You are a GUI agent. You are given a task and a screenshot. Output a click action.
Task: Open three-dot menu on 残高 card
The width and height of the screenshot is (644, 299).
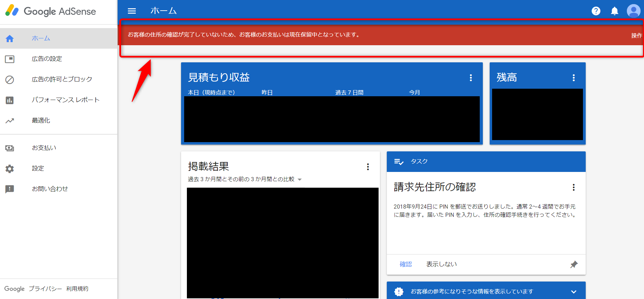click(574, 78)
